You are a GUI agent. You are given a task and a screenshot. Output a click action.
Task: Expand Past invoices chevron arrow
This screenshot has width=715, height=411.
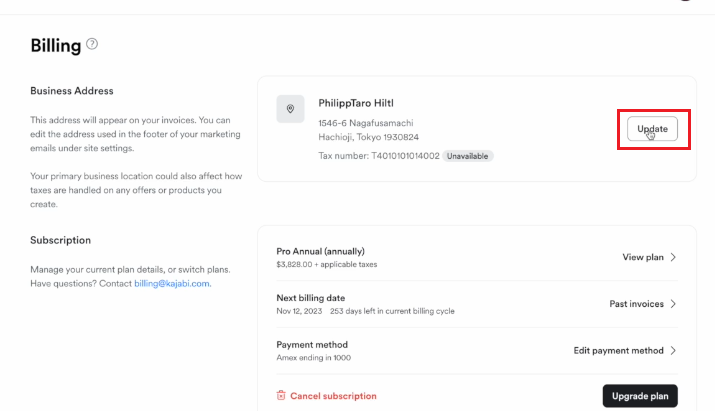(x=673, y=304)
